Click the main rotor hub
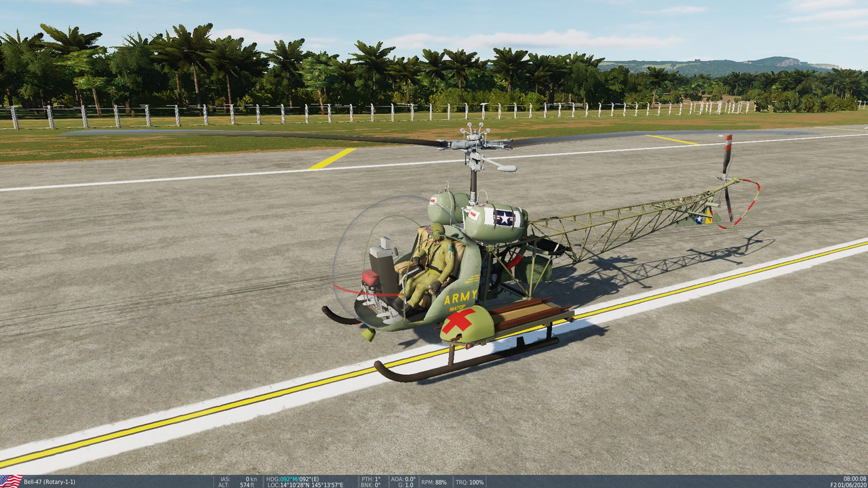The height and width of the screenshot is (488, 868). click(475, 144)
